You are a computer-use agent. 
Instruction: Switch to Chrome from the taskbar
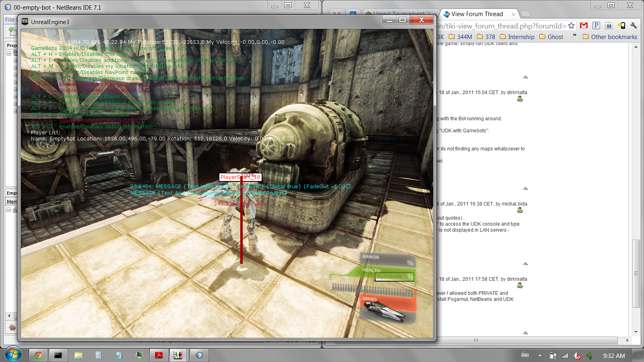click(38, 355)
